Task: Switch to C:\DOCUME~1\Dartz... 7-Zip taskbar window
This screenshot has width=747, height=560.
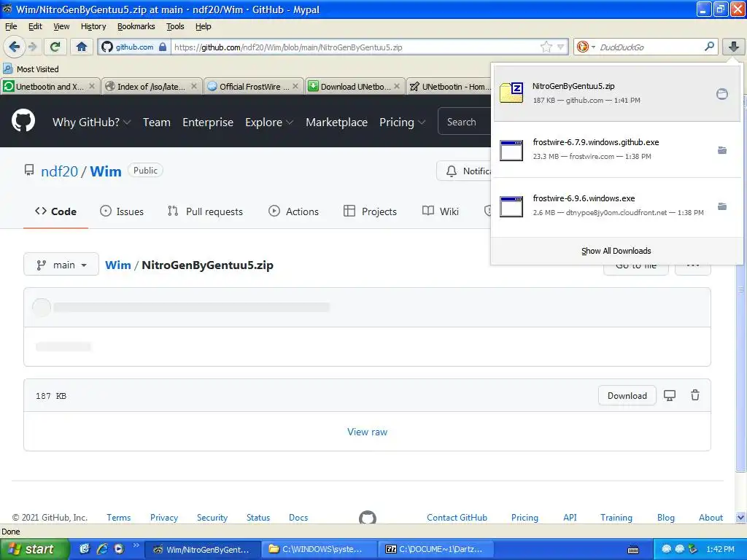Action: coord(435,549)
